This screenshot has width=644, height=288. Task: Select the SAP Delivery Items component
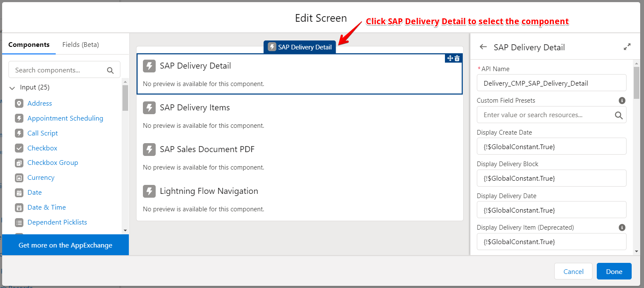[x=300, y=115]
